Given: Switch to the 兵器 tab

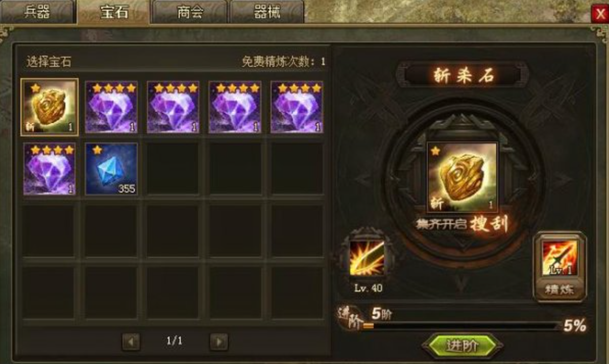Looking at the screenshot, I should pos(37,12).
